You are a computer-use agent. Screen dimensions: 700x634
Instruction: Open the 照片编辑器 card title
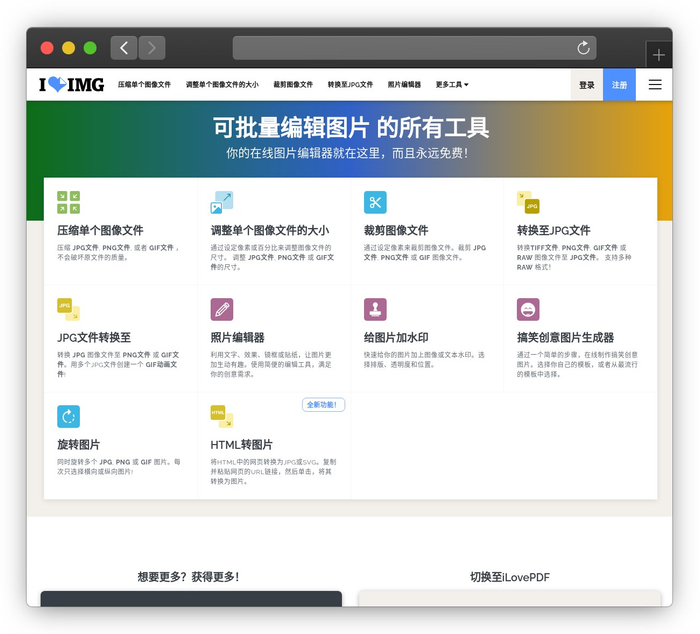(x=238, y=338)
